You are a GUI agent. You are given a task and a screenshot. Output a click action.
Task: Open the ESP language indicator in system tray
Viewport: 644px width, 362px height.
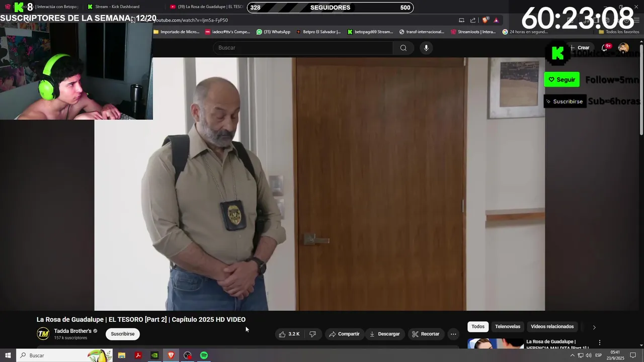[598, 355]
